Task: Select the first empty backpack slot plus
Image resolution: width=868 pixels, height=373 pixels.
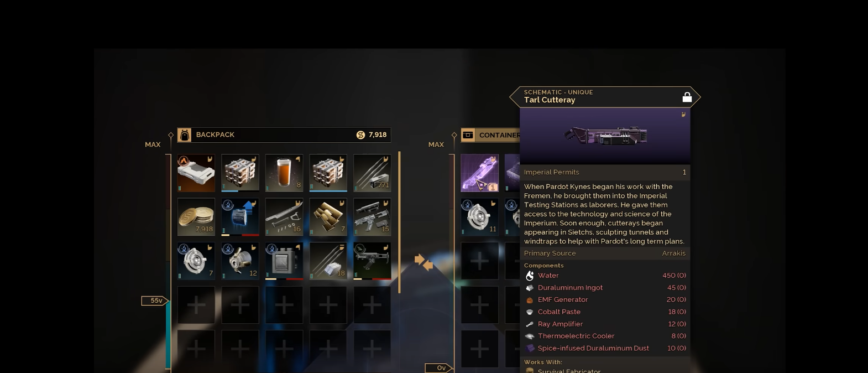Action: (196, 305)
